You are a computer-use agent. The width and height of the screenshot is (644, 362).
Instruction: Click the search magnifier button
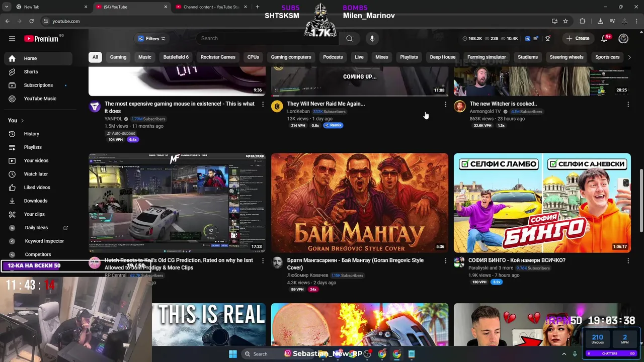click(x=349, y=38)
